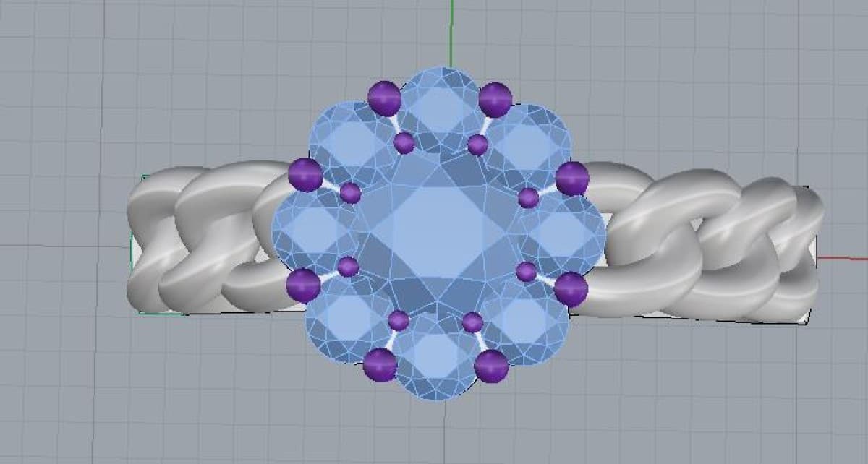Click the large purple prong at top right of the top gem
Image resolution: width=868 pixels, height=464 pixels.
tap(495, 99)
